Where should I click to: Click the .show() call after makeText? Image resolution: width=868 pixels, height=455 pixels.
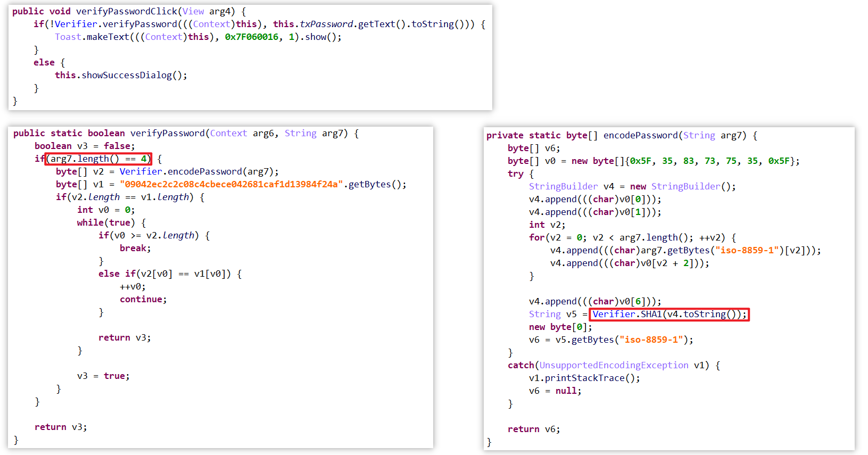tap(321, 37)
